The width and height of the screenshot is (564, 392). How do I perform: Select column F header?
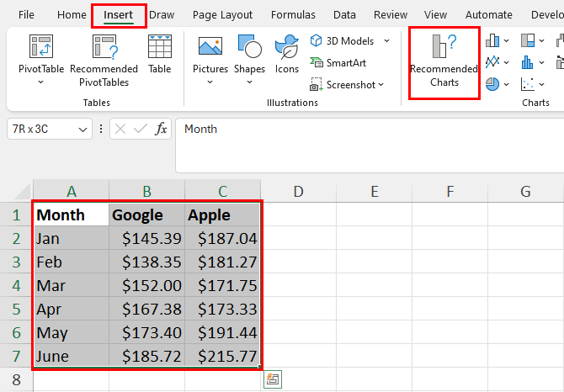tap(450, 191)
